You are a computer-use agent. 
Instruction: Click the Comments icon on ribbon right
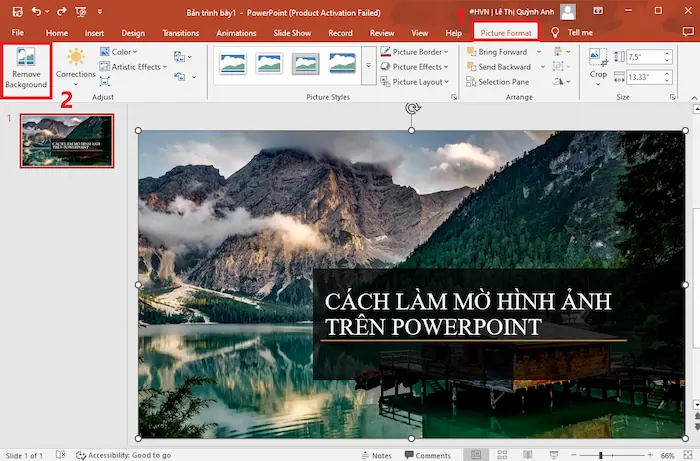point(688,32)
